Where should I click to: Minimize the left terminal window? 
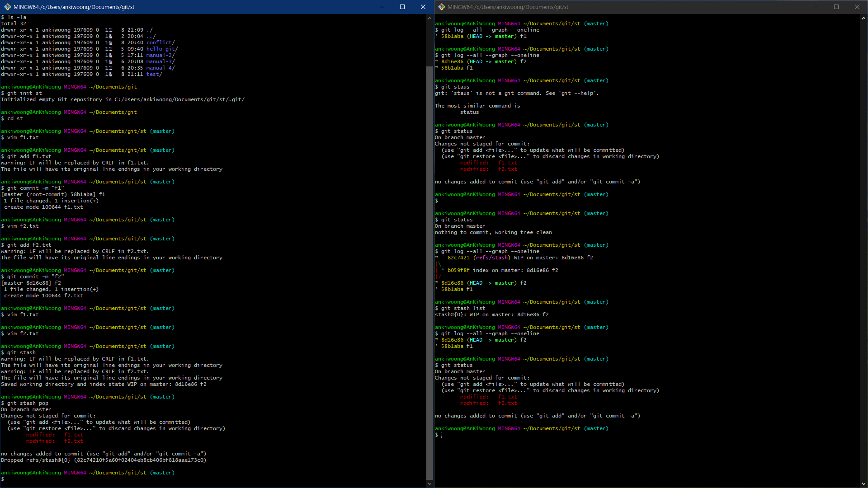point(382,7)
